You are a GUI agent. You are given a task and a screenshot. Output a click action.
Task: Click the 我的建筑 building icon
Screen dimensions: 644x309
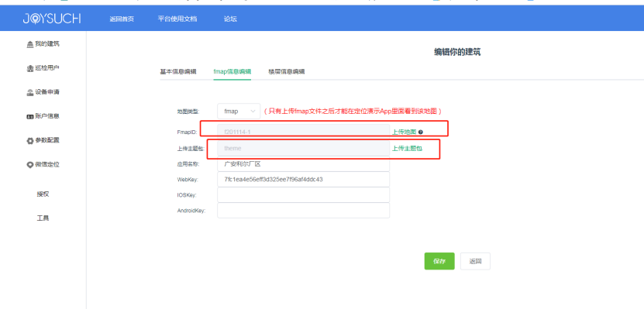pyautogui.click(x=29, y=44)
